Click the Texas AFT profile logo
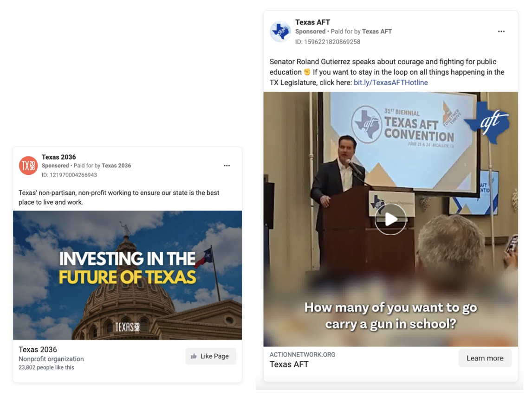 pyautogui.click(x=280, y=32)
